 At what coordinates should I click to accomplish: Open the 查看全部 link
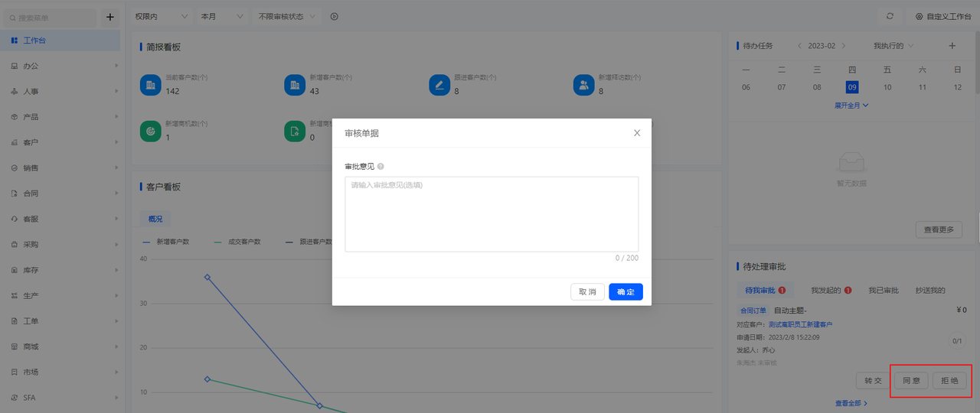tap(851, 403)
